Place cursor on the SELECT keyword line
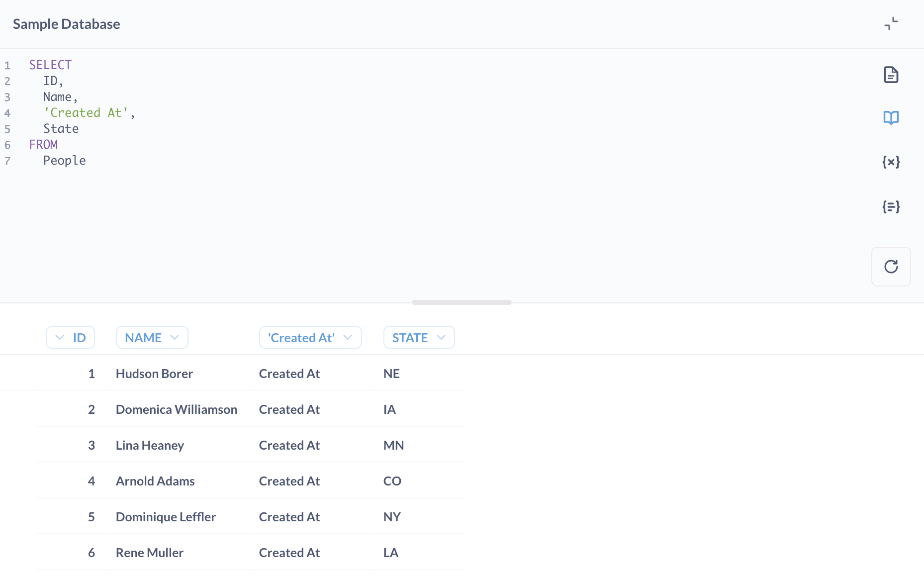 click(x=50, y=65)
